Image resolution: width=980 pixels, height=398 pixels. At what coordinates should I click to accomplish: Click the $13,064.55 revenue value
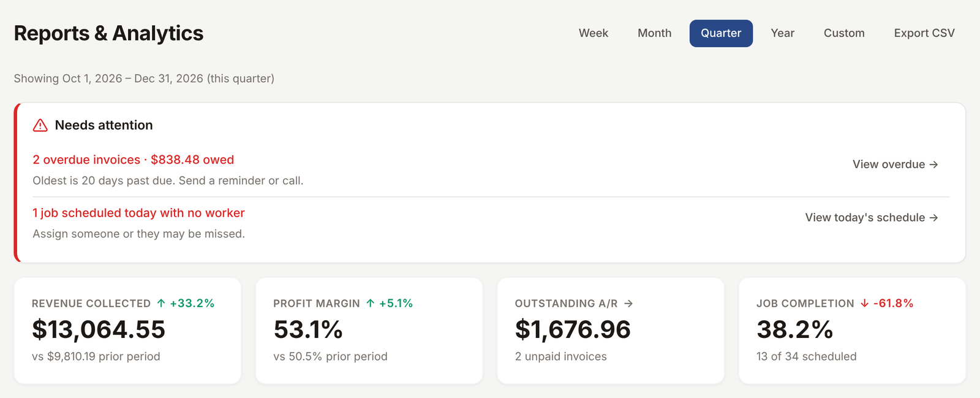coord(99,330)
